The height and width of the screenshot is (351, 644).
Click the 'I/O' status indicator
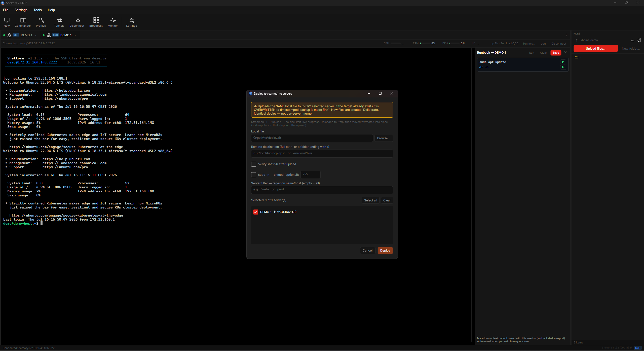475,43
